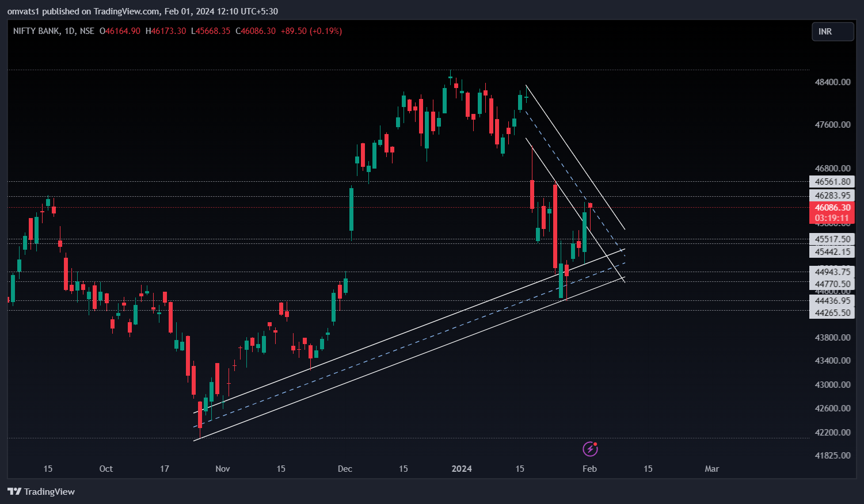Click the countdown timer 03:19:11
Viewport: 864px width, 504px height.
pos(832,218)
